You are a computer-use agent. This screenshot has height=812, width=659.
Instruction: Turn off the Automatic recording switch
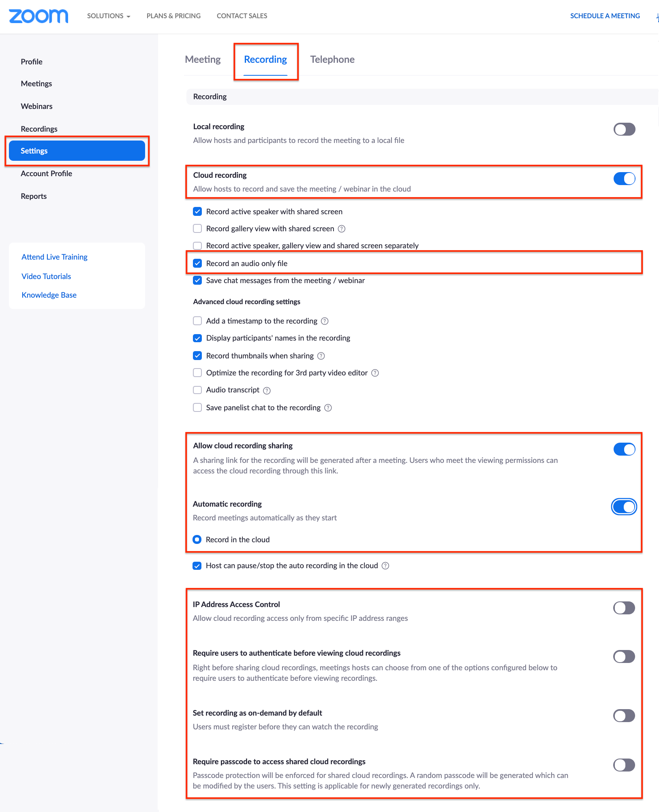624,507
